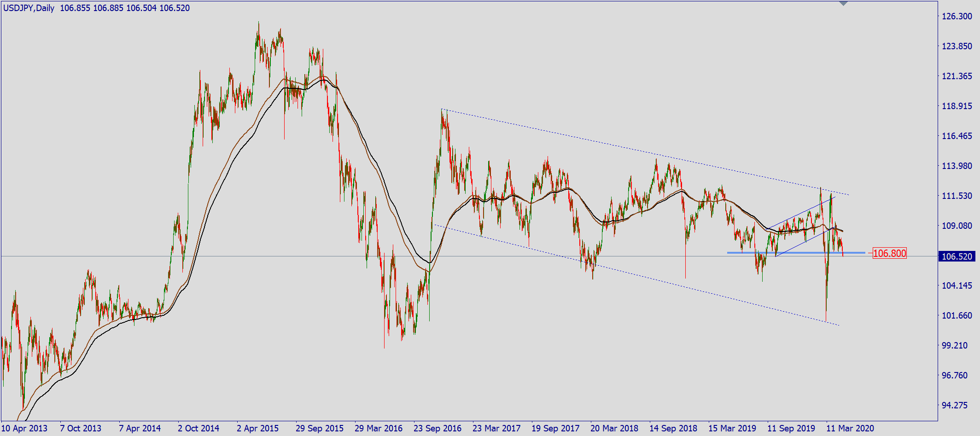Image resolution: width=980 pixels, height=436 pixels.
Task: Select the horizontal blue line at 106.800
Action: point(796,253)
